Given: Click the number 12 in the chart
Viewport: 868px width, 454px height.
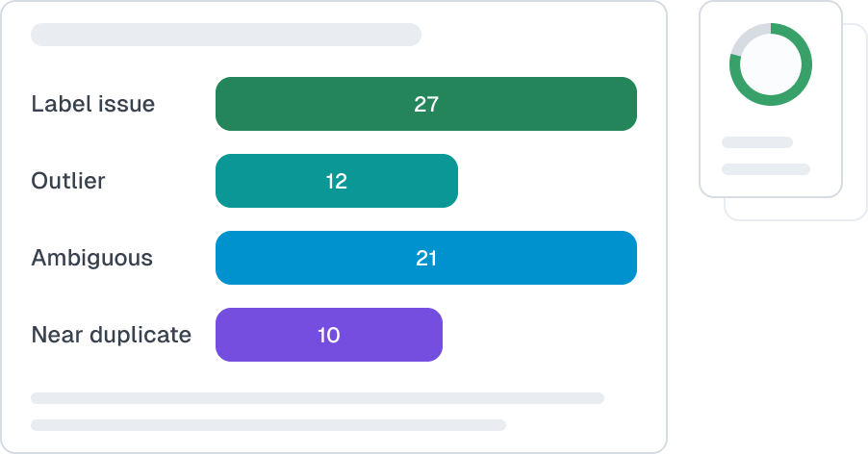Looking at the screenshot, I should point(336,181).
